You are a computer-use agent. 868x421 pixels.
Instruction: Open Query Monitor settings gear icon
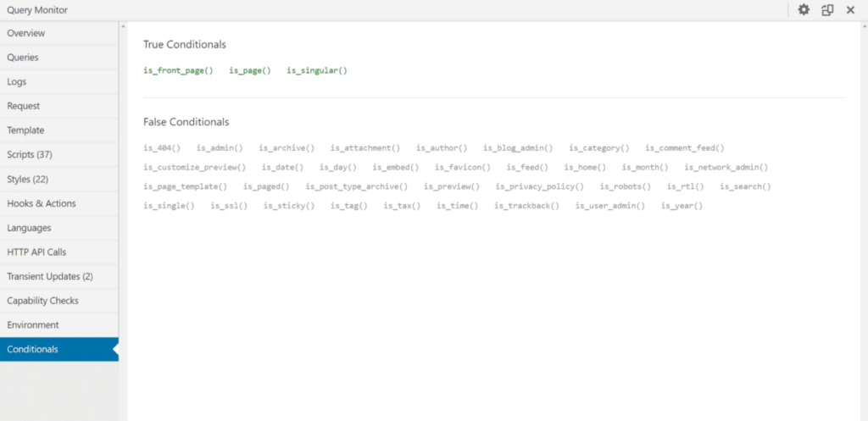coord(804,10)
